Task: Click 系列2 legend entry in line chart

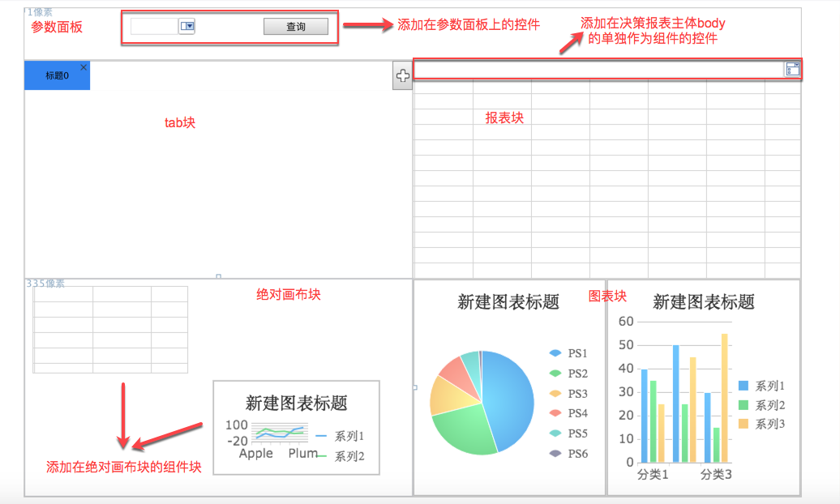Action: coord(341,456)
